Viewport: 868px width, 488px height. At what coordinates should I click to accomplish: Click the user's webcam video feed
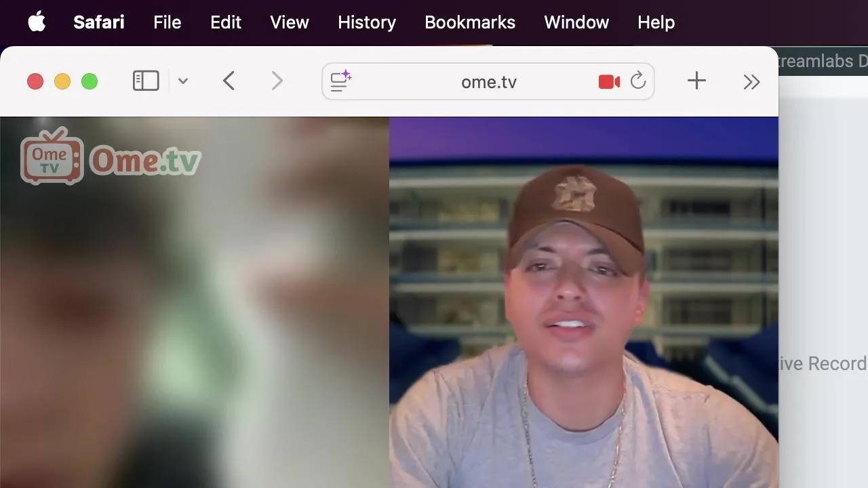click(584, 302)
